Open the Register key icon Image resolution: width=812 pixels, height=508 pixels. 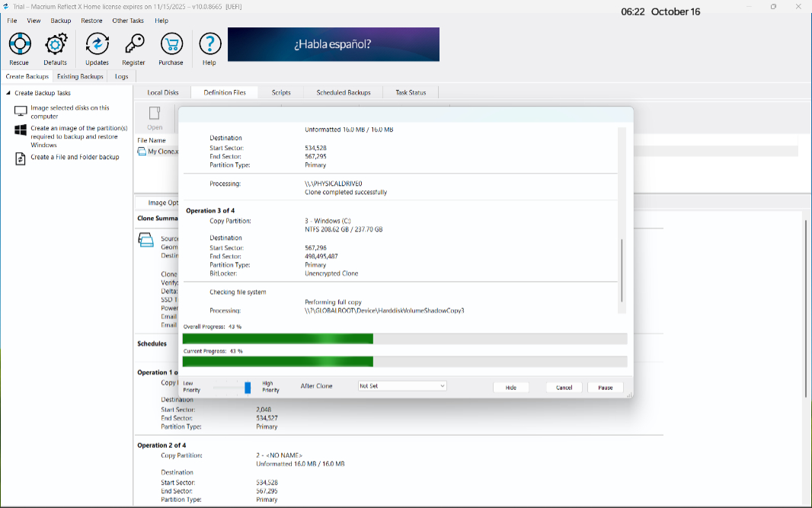pyautogui.click(x=134, y=44)
